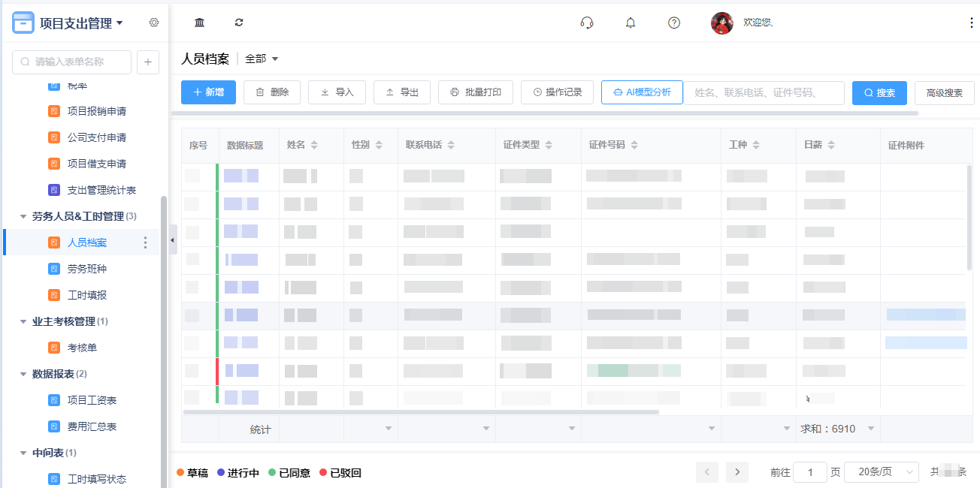
Task: Sort by 工种 column arrows
Action: 756,145
